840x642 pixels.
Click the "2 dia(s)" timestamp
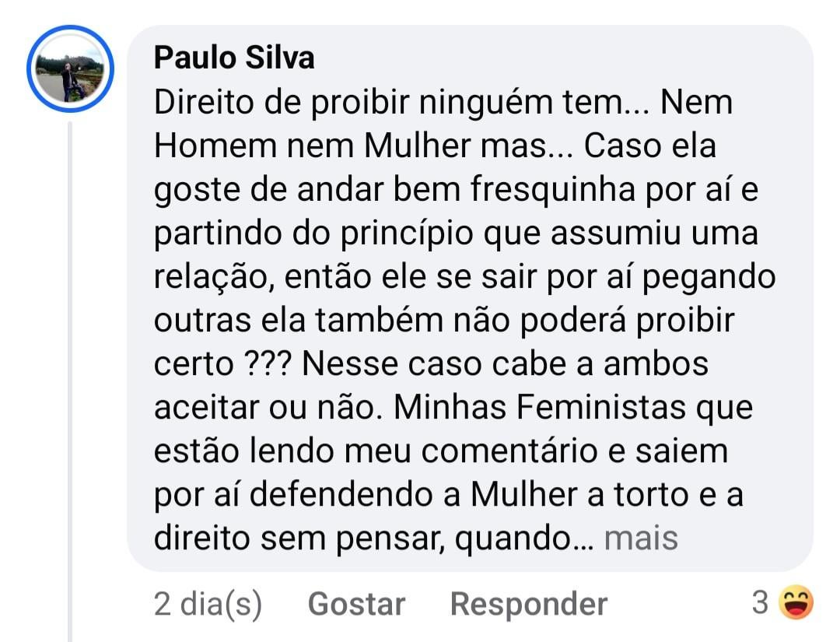[208, 604]
